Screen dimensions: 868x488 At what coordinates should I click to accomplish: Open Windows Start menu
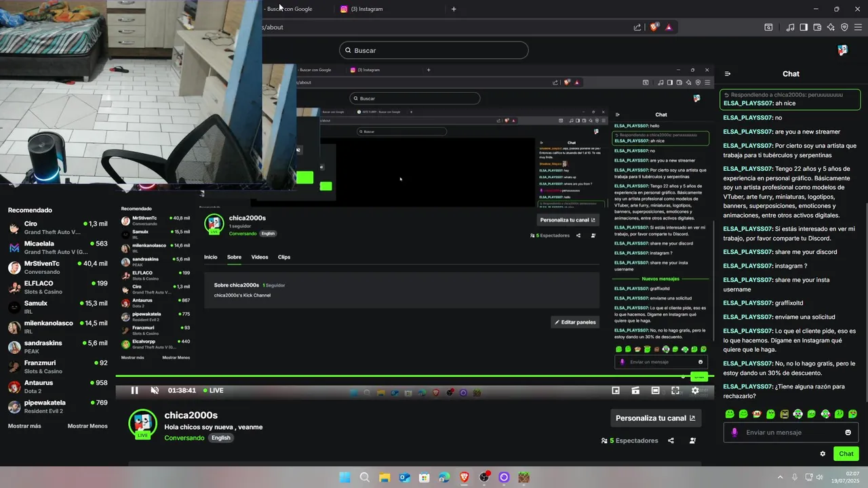pos(344,477)
